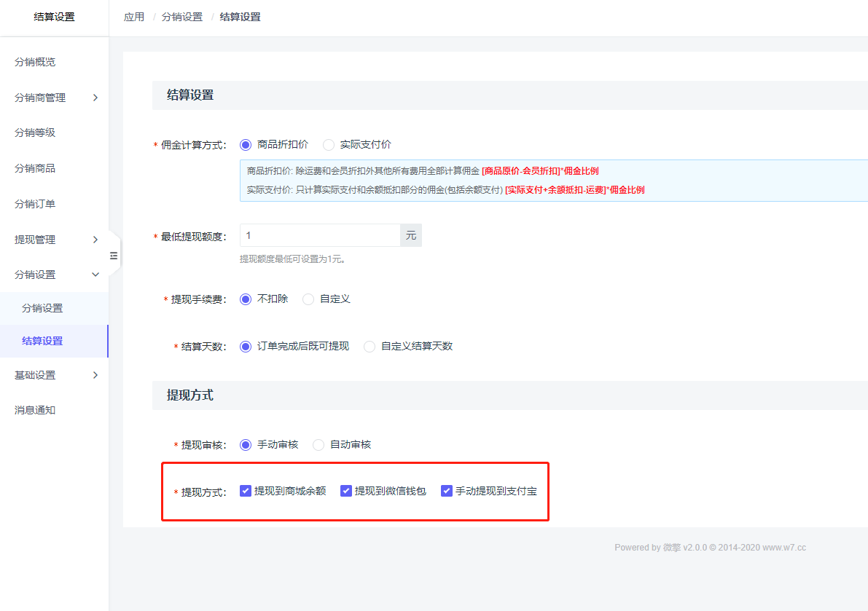
Task: Select 分销设置 sub-item under 分销设置
Action: click(42, 308)
